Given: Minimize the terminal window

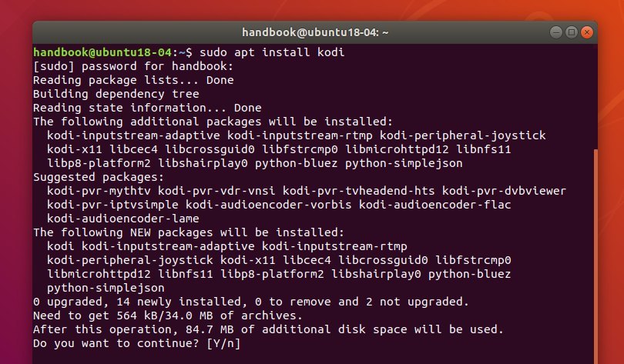Looking at the screenshot, I should click(x=556, y=32).
